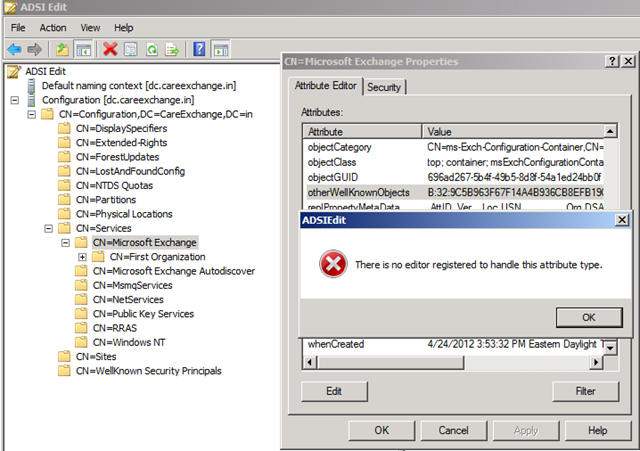Click the ADSI Edit root node icon
This screenshot has height=451, width=640.
pyautogui.click(x=14, y=71)
